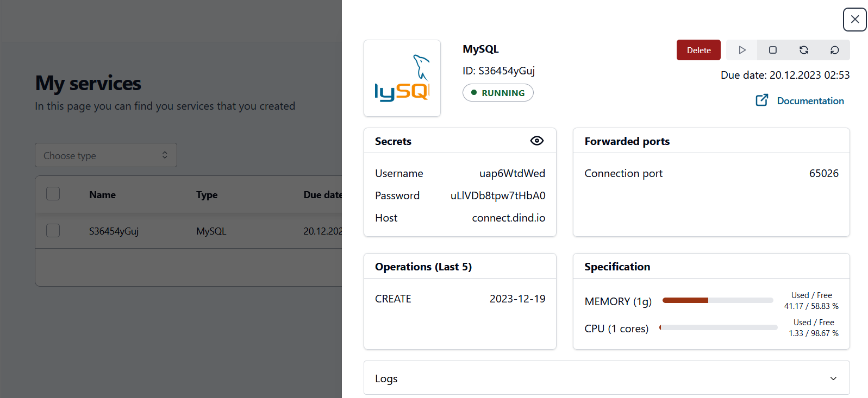This screenshot has height=398, width=868.
Task: Click the Due date column header
Action: [323, 195]
